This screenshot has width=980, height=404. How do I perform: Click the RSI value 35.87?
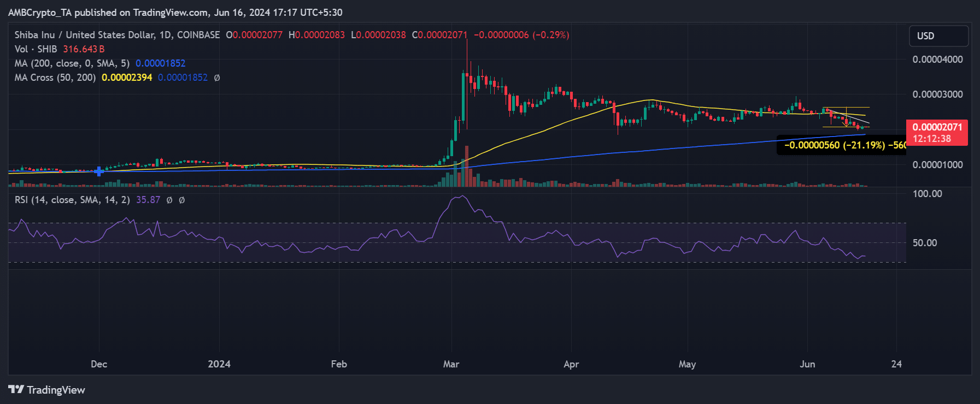[148, 200]
